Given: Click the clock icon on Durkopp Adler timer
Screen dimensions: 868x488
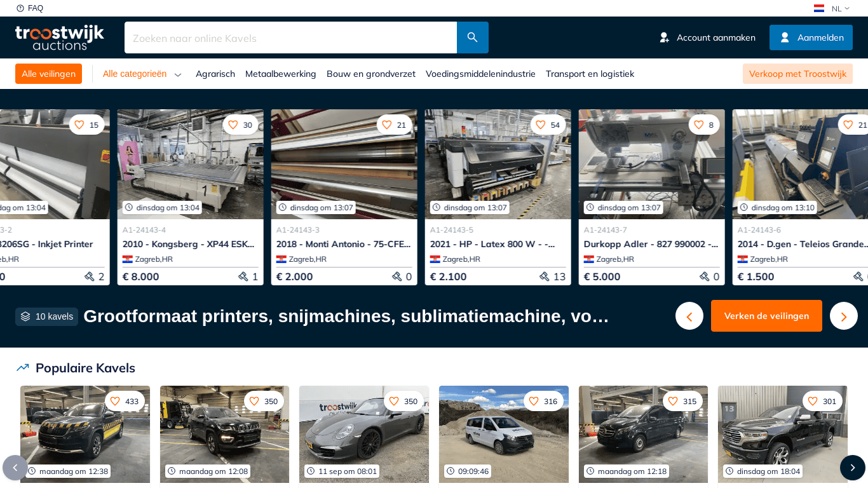Looking at the screenshot, I should coord(590,207).
